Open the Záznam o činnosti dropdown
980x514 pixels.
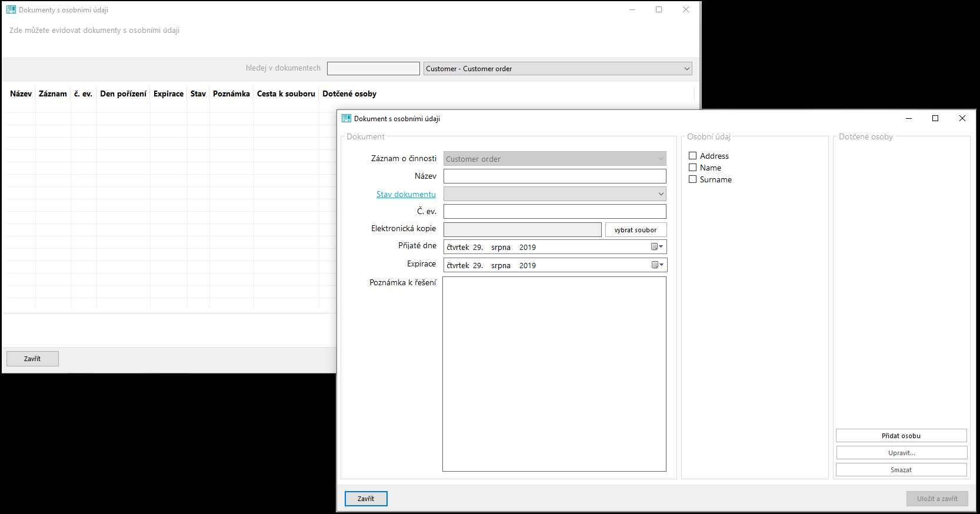[x=555, y=159]
